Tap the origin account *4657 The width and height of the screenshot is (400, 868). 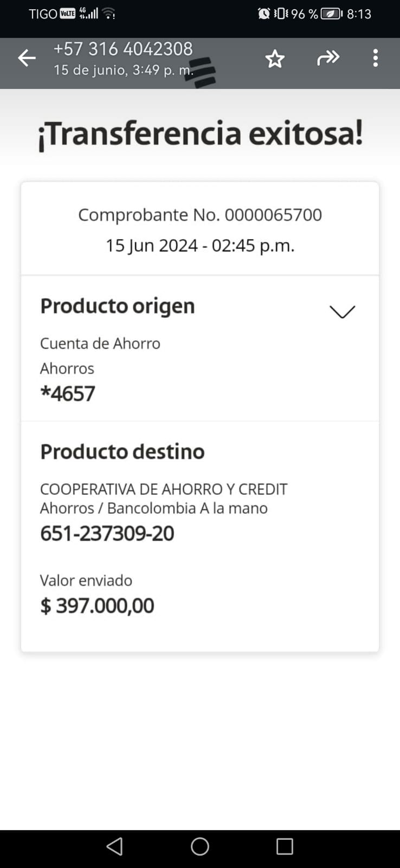[68, 393]
